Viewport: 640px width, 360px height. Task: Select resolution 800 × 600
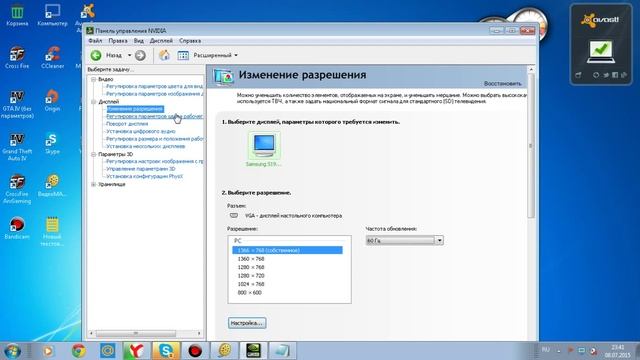[249, 293]
